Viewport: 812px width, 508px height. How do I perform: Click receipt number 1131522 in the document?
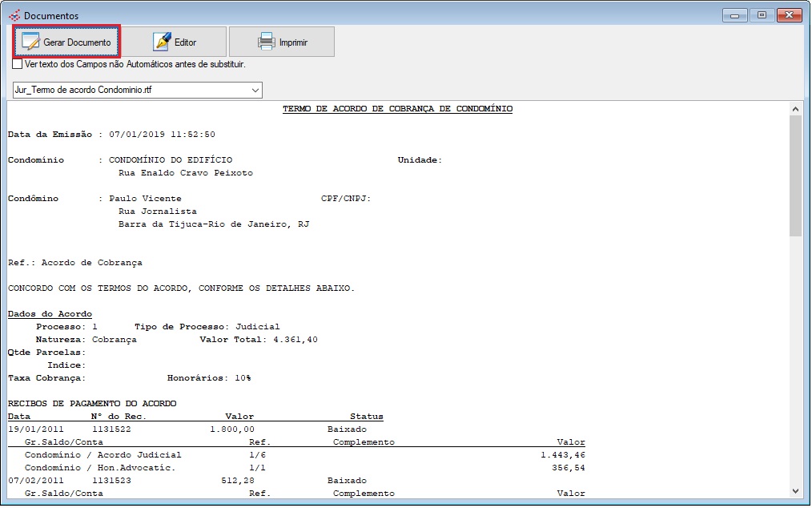[x=111, y=429]
